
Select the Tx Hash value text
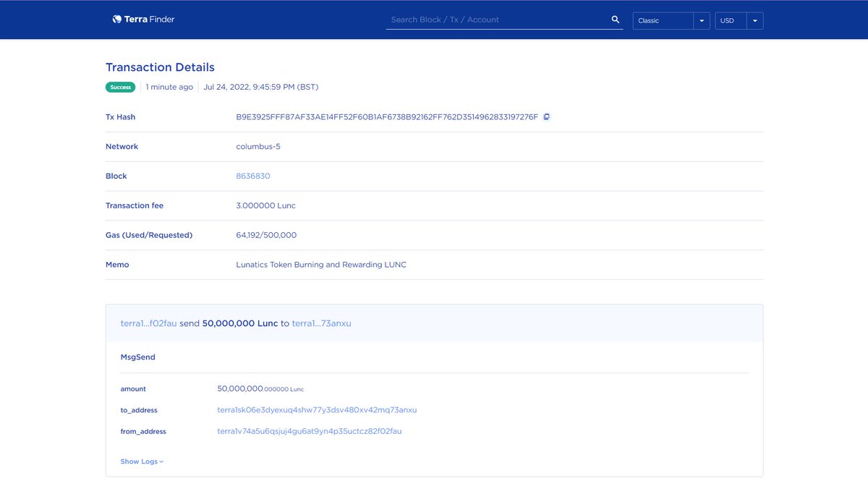click(x=387, y=117)
